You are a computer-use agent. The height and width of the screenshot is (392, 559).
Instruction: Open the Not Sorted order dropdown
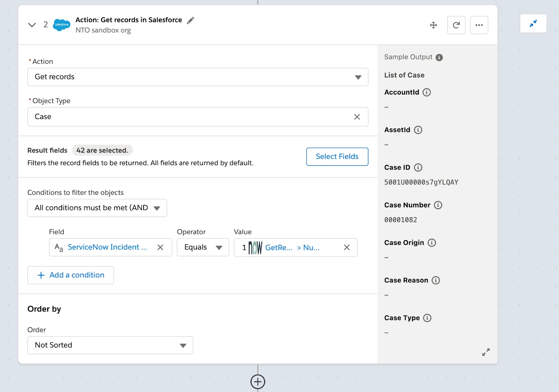(110, 345)
